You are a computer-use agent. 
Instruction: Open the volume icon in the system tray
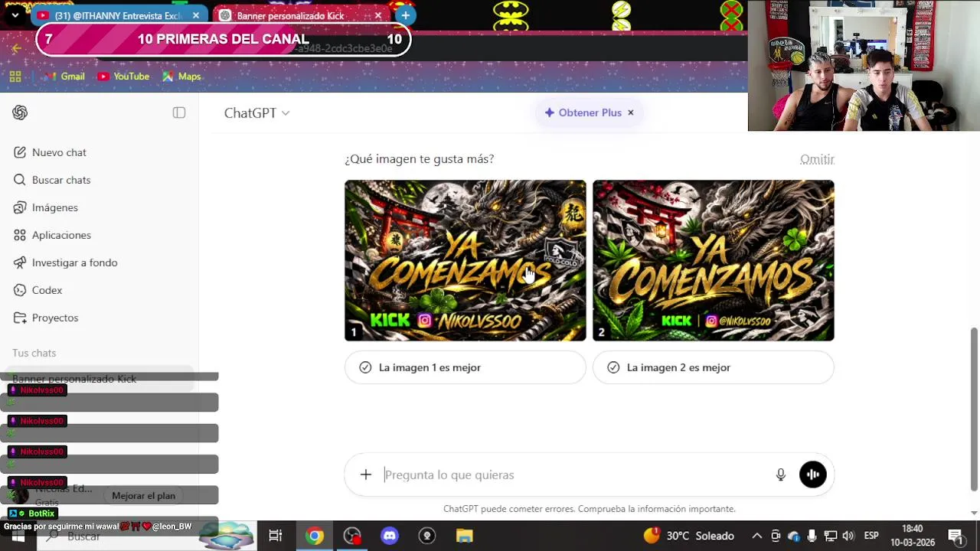(x=848, y=536)
